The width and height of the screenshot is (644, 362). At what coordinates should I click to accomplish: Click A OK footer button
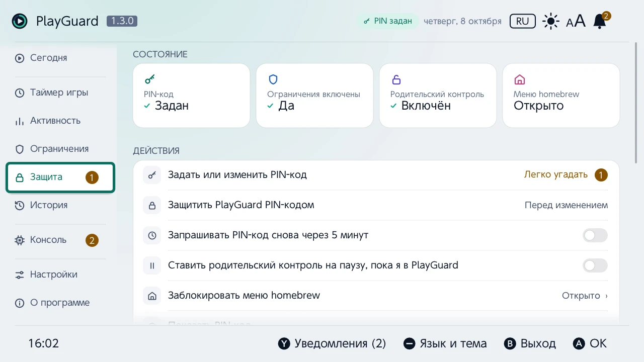coord(590,343)
